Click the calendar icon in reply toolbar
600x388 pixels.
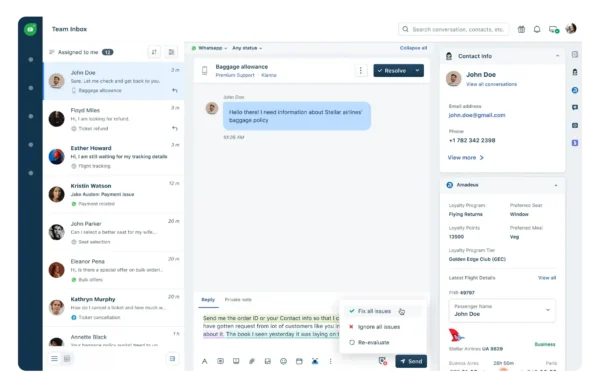299,361
